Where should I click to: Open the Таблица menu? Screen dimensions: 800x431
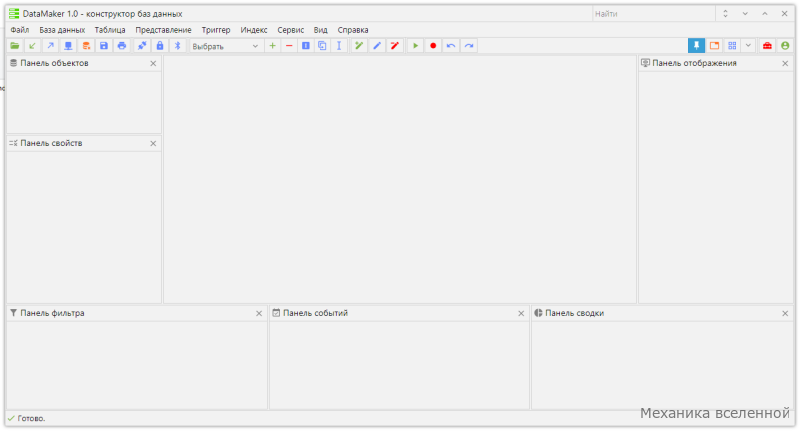click(110, 30)
